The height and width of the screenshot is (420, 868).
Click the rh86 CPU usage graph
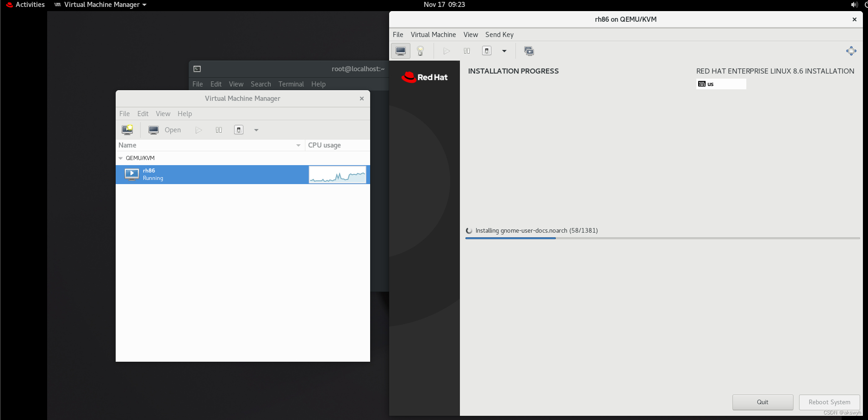[337, 174]
